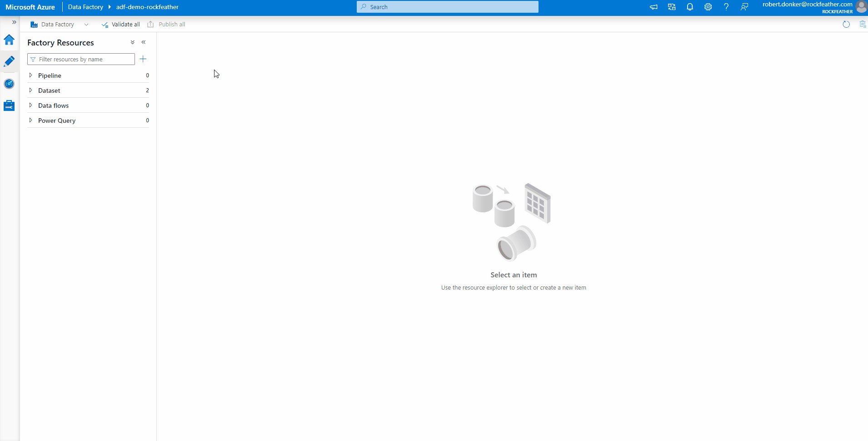The width and height of the screenshot is (868, 441).
Task: Collapse the Factory Resources panel
Action: 144,42
